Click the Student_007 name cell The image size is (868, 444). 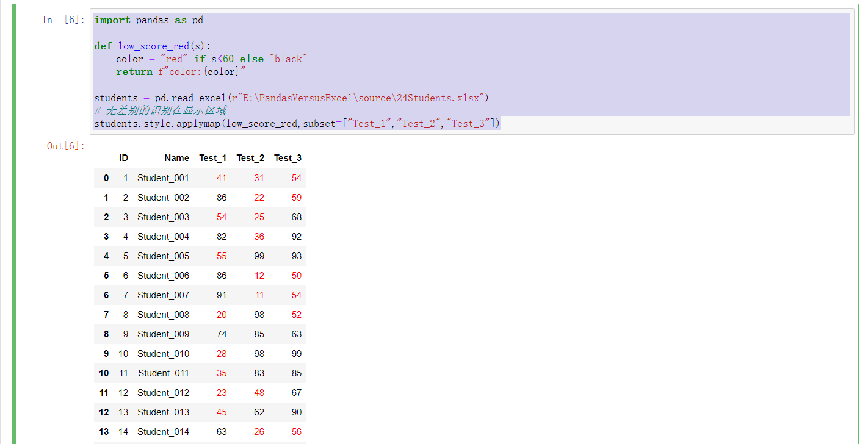[x=163, y=295]
